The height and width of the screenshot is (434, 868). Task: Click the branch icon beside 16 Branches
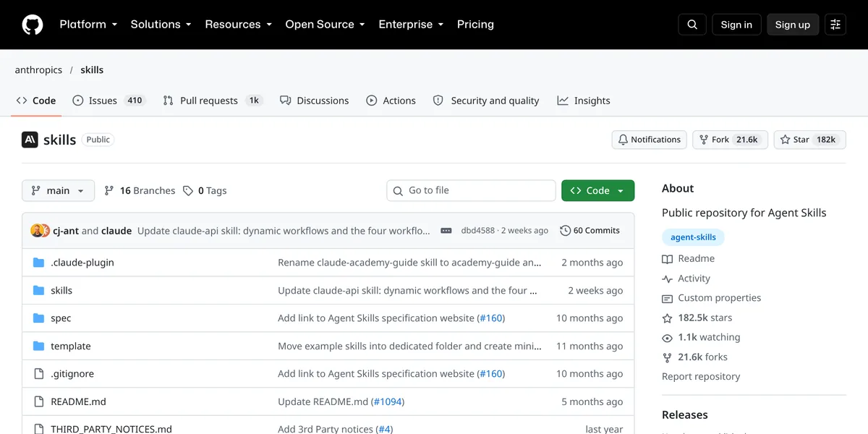(109, 191)
